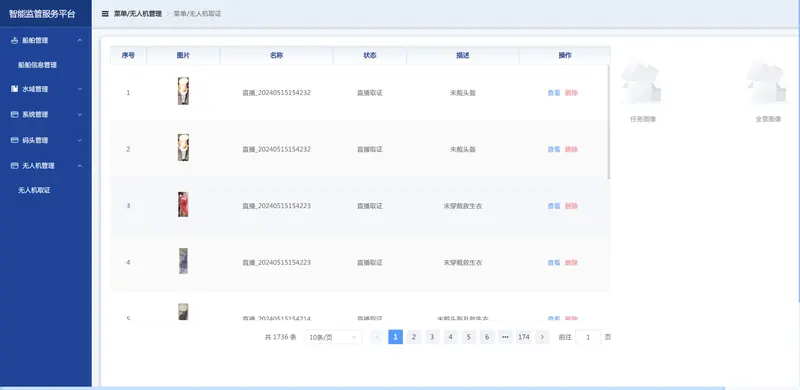Click 未穿戴救生衣 in row 3
This screenshot has width=800, height=390.
[x=463, y=206]
